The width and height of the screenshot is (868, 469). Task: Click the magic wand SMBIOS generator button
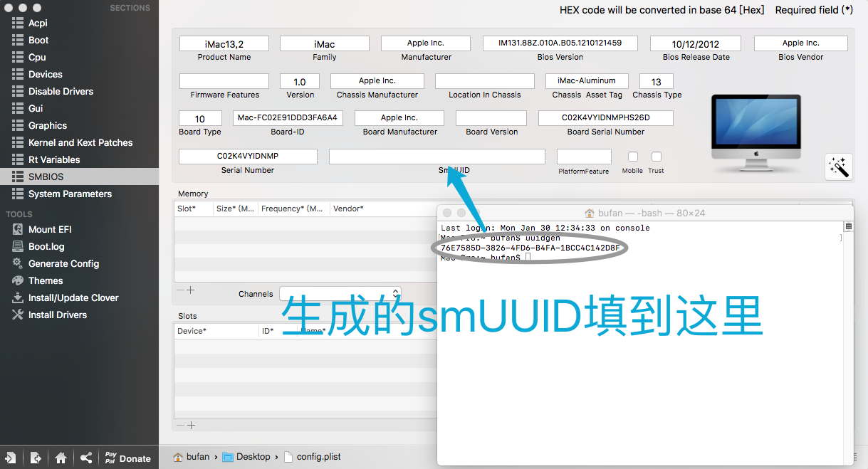[838, 167]
